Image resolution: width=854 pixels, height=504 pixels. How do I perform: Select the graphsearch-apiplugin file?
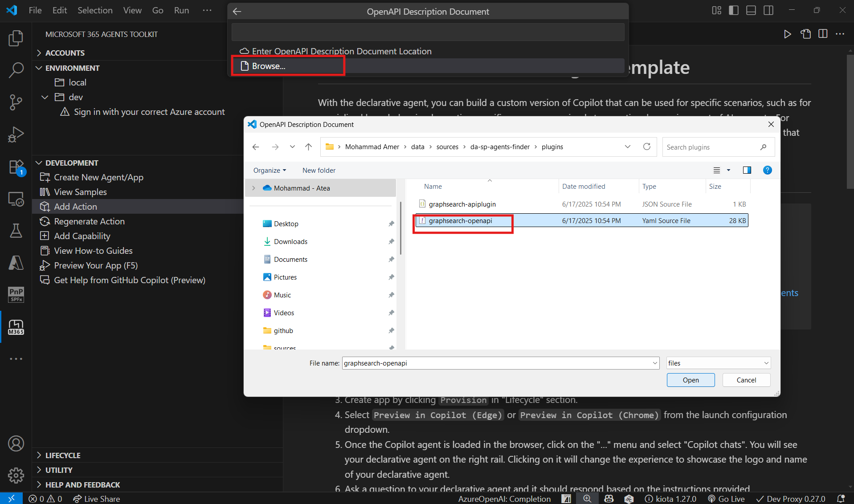tap(462, 204)
